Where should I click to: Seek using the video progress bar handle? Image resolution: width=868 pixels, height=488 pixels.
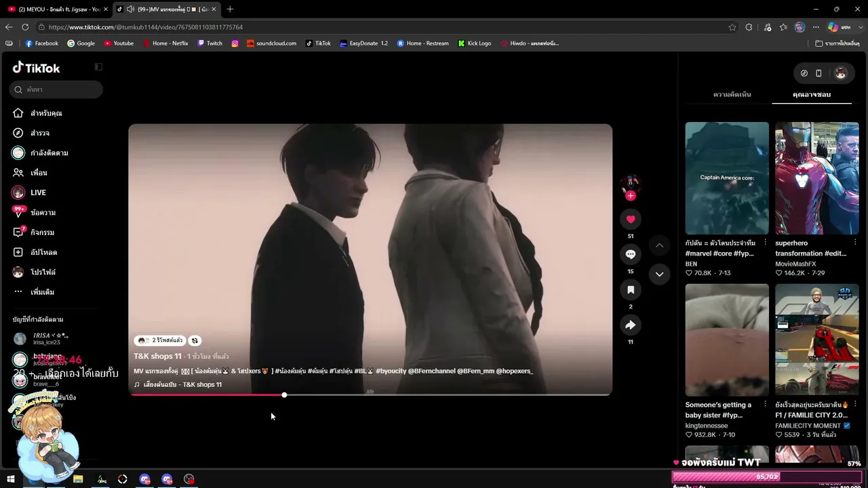tap(284, 394)
